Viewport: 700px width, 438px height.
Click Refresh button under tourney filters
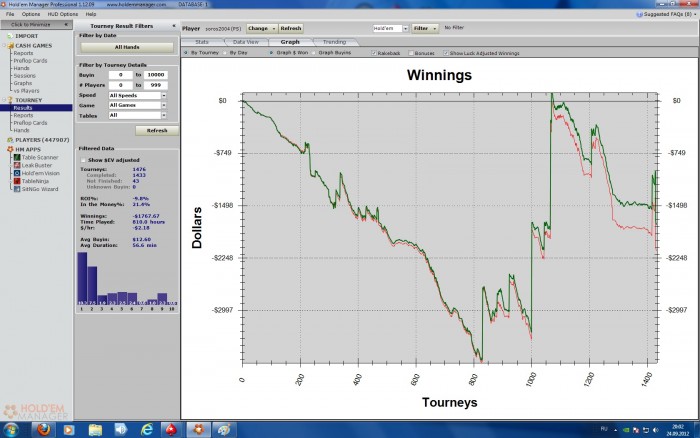157,130
